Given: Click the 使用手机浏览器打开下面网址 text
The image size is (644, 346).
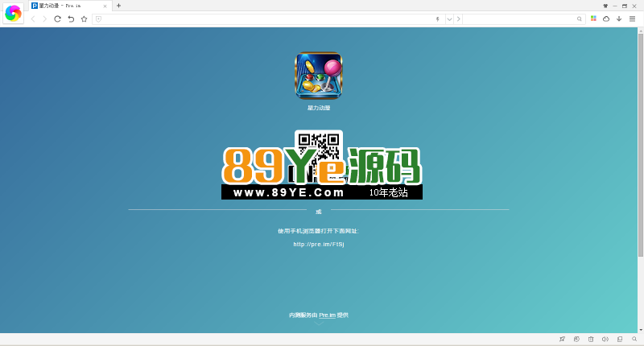Looking at the screenshot, I should pyautogui.click(x=318, y=231).
